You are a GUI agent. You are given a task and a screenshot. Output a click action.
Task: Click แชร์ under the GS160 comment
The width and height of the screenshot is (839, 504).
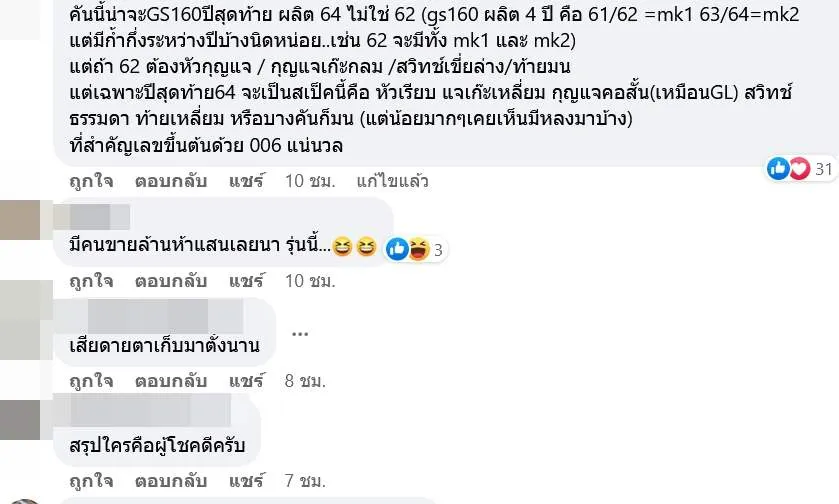[246, 181]
